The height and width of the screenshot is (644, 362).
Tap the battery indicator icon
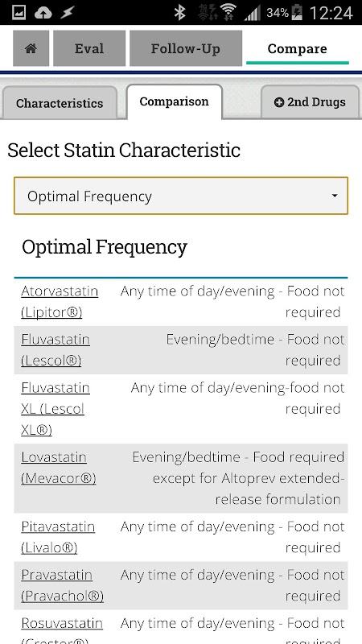tap(297, 13)
